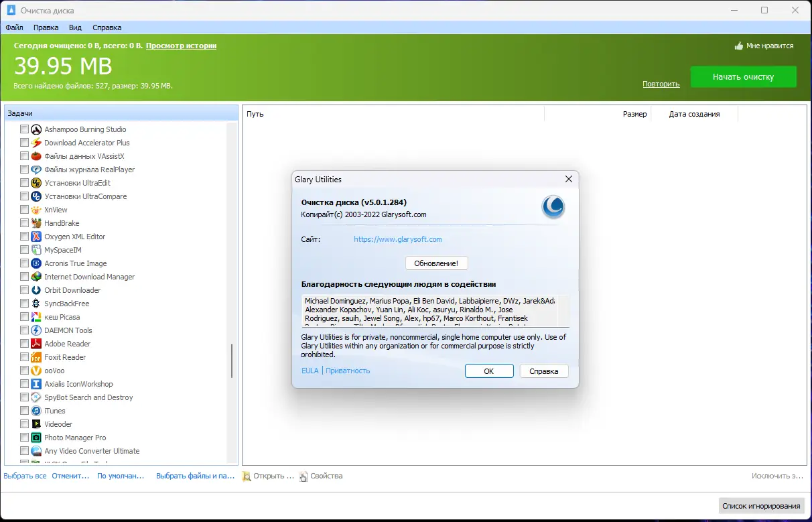Click the iTunes icon in the task list
The image size is (812, 522).
36,411
